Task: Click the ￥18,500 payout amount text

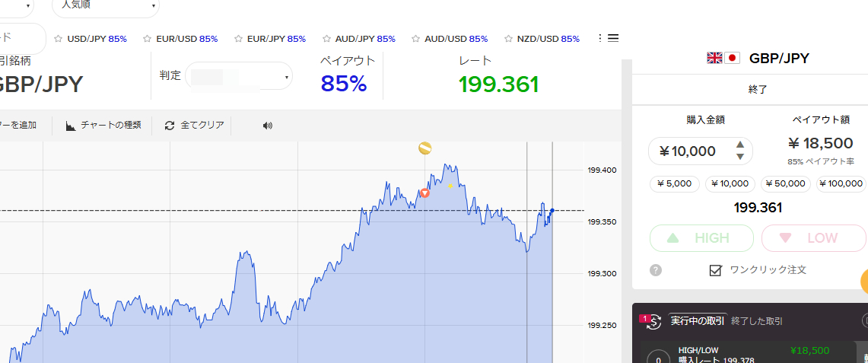Action: 820,143
